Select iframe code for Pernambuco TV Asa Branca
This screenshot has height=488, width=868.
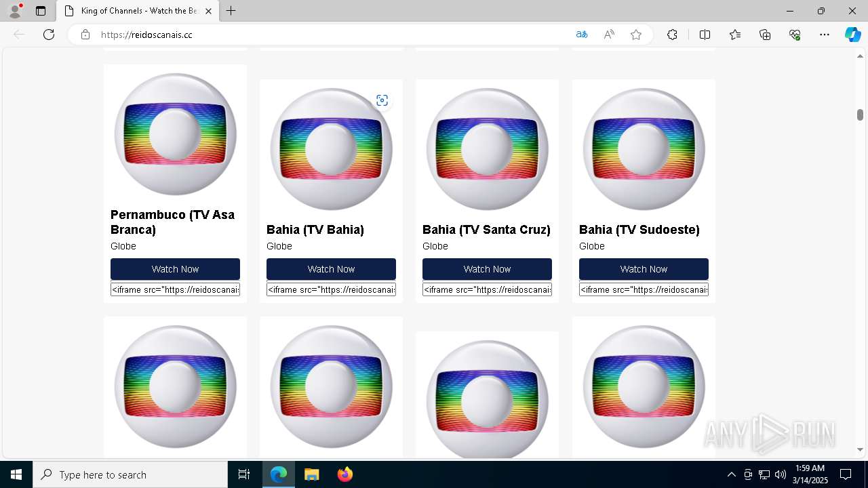175,289
